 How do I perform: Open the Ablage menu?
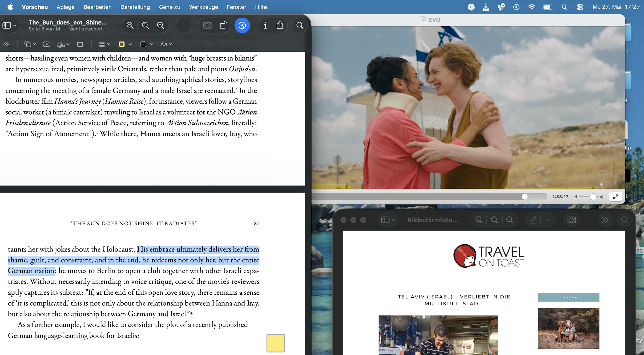(66, 7)
